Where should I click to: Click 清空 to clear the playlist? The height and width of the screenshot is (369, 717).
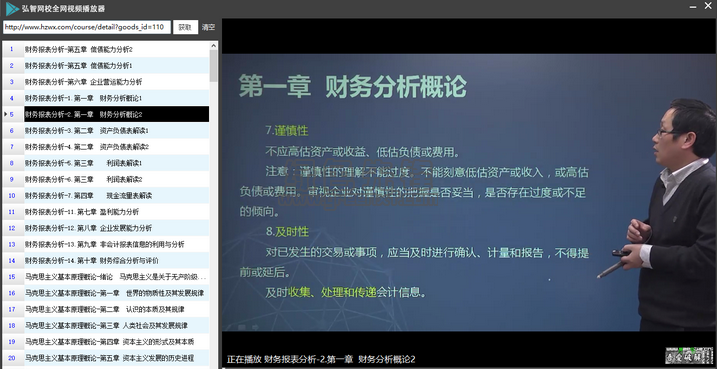pos(209,27)
